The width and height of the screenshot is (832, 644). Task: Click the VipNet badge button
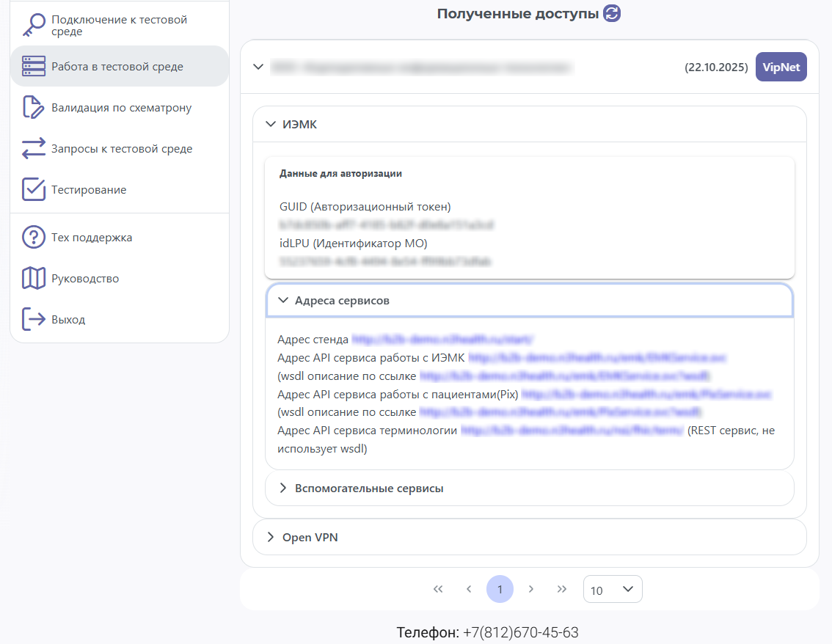(781, 67)
